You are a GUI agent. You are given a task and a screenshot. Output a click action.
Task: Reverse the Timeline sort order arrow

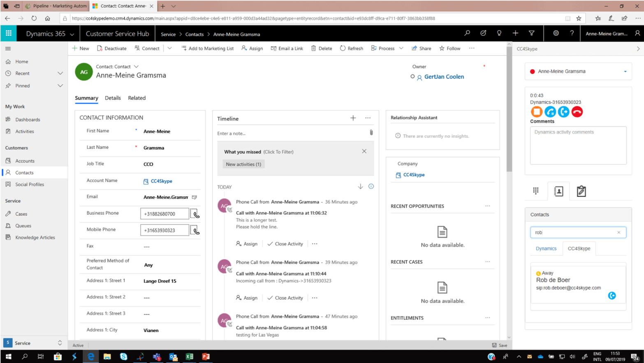pos(360,187)
